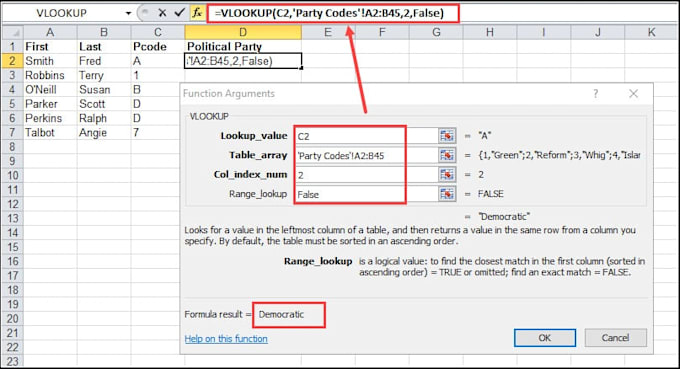The image size is (680, 369).
Task: Click collapse-dialog icon beside Table_array field
Action: tap(447, 155)
